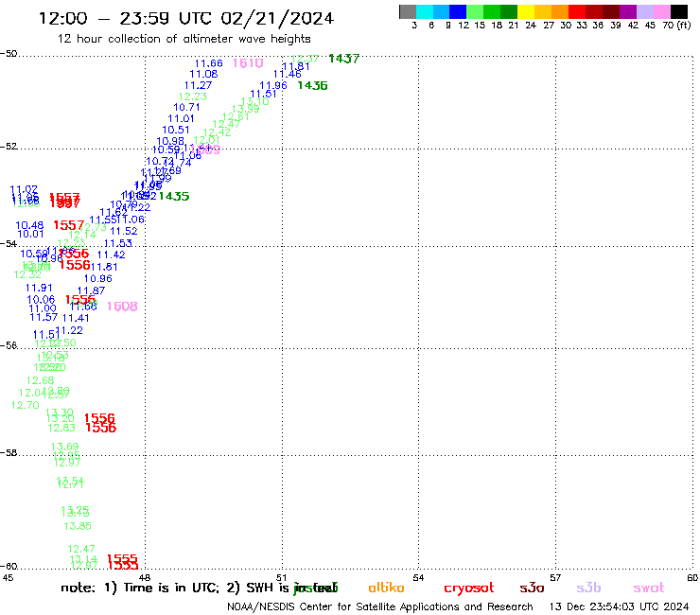
Task: Click the subtitle '12 hour collection of altimeter wave heights'
Action: coord(184,39)
